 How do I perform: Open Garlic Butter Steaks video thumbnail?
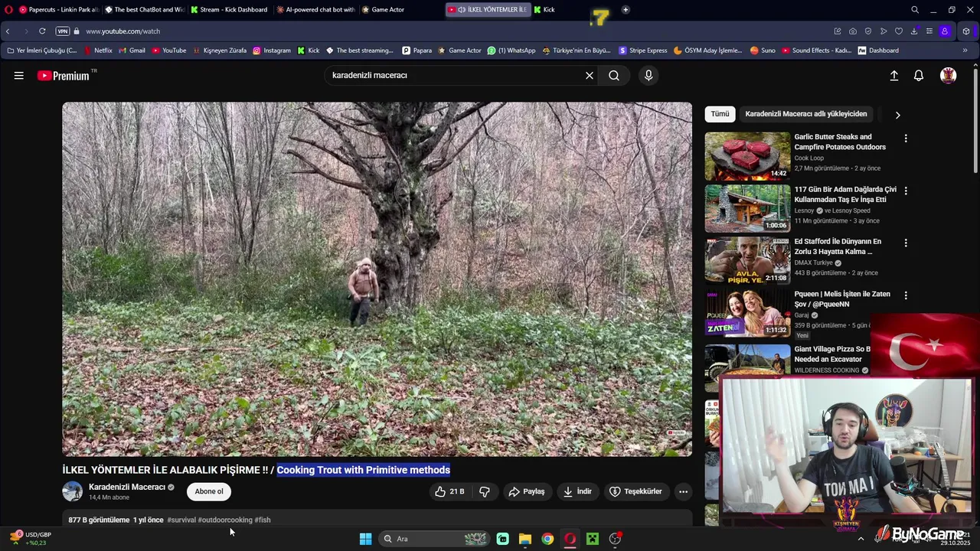[x=747, y=155]
